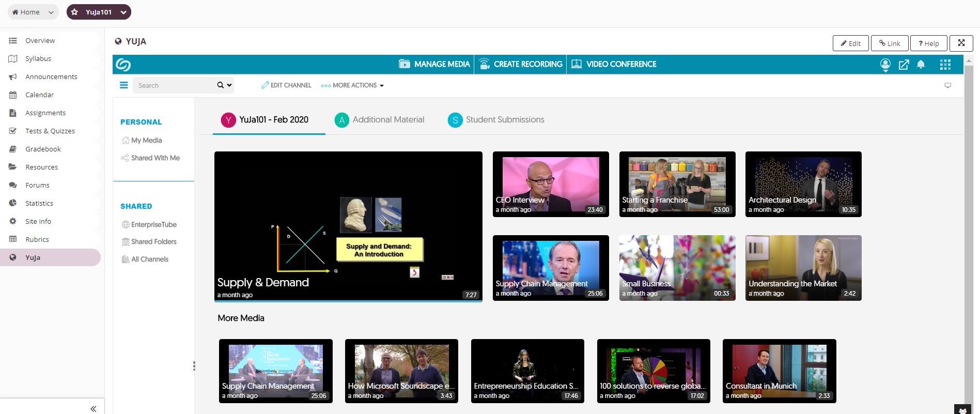Click the monitor display icon at right

tap(948, 85)
